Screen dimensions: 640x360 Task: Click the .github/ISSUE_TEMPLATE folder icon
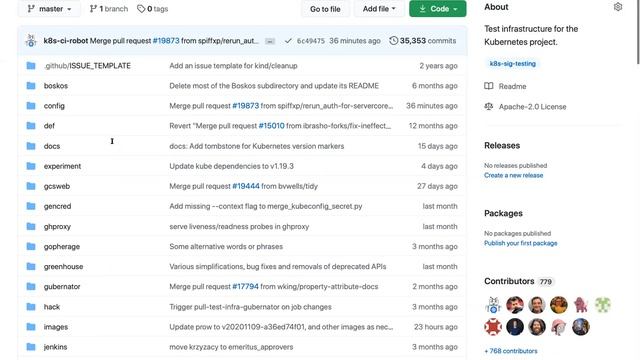click(31, 66)
